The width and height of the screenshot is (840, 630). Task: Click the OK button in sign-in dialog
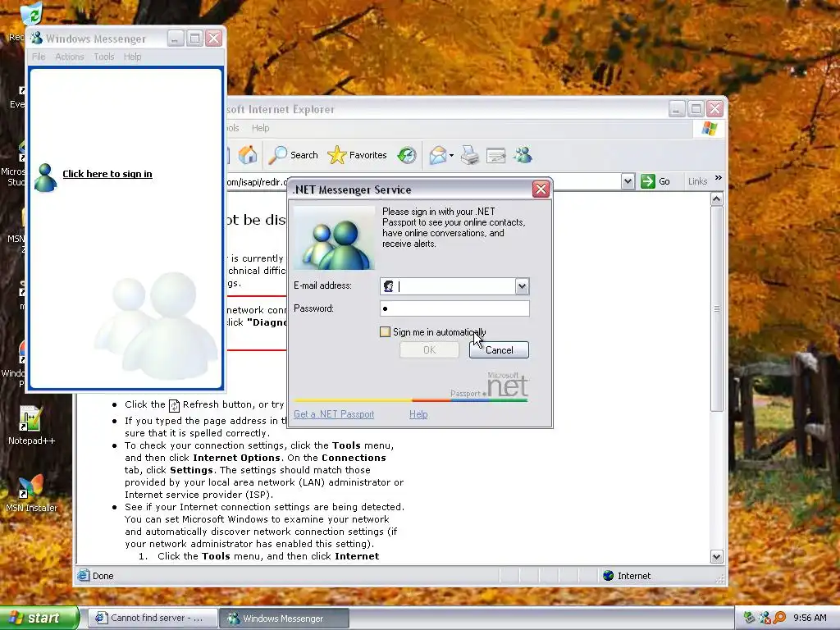pyautogui.click(x=429, y=349)
